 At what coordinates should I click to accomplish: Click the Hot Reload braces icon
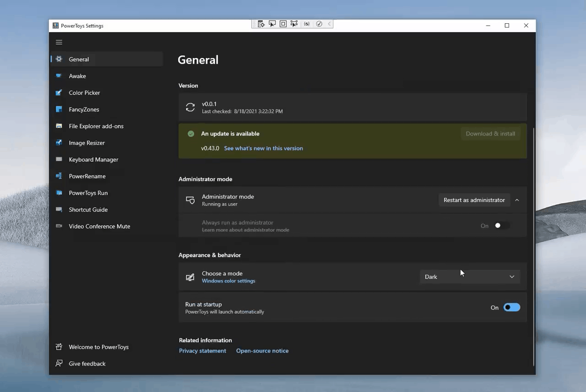[x=307, y=24]
